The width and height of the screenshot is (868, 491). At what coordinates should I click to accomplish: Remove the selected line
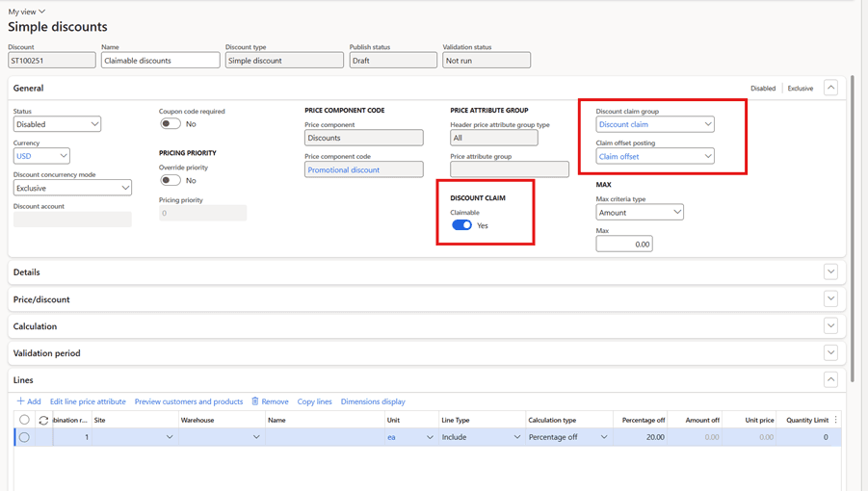coord(270,401)
